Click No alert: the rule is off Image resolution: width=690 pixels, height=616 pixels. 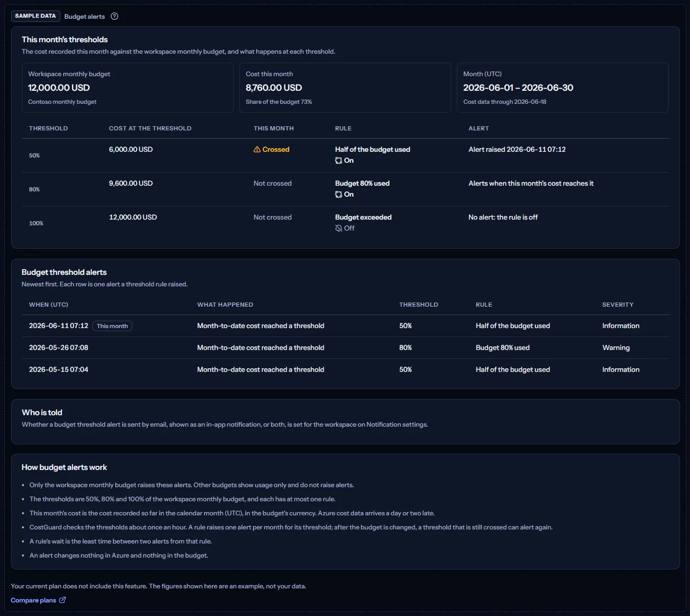pyautogui.click(x=503, y=218)
